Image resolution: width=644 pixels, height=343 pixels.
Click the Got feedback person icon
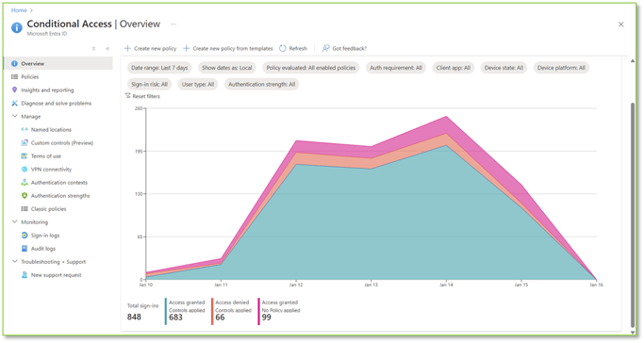tap(325, 48)
